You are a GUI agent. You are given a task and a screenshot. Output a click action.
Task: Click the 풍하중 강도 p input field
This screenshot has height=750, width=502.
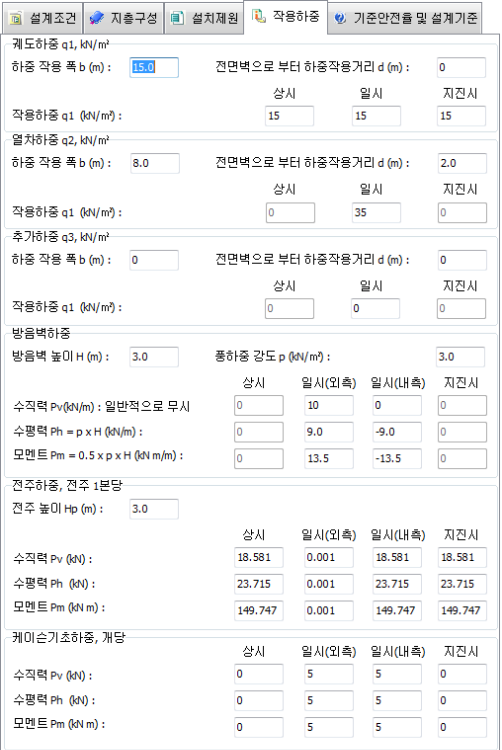pyautogui.click(x=461, y=357)
